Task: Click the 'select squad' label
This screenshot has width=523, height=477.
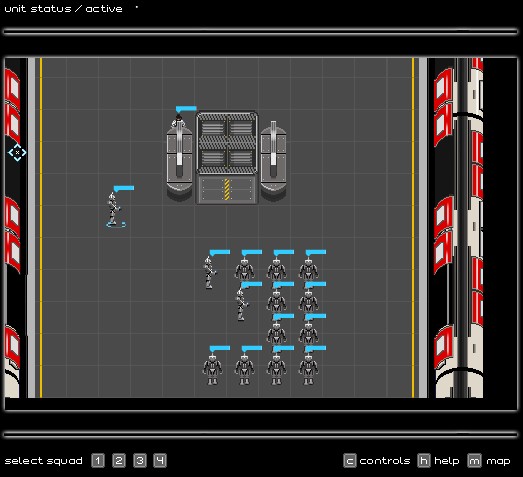Action: [x=43, y=461]
